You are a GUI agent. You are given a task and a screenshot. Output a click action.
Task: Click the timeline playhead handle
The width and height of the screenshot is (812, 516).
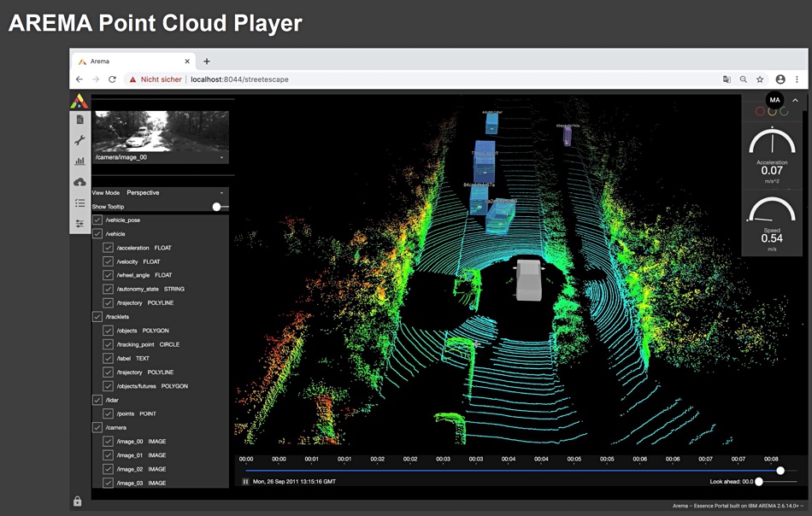tap(780, 471)
